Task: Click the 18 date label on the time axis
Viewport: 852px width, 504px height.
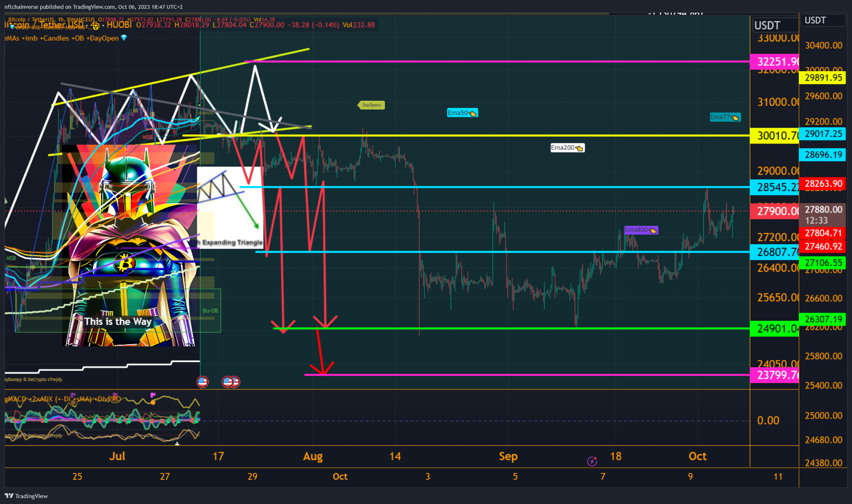Action: 615,456
